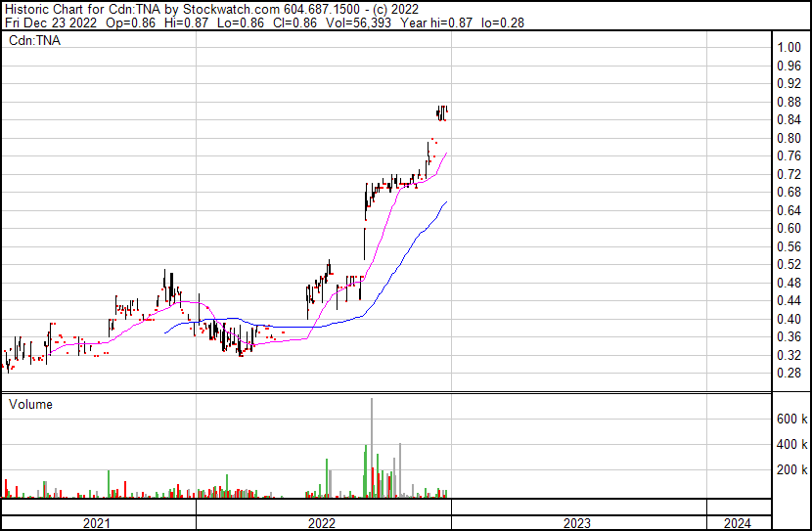The width and height of the screenshot is (812, 531).
Task: Click the latest price bars near 0.86
Action: pos(442,112)
